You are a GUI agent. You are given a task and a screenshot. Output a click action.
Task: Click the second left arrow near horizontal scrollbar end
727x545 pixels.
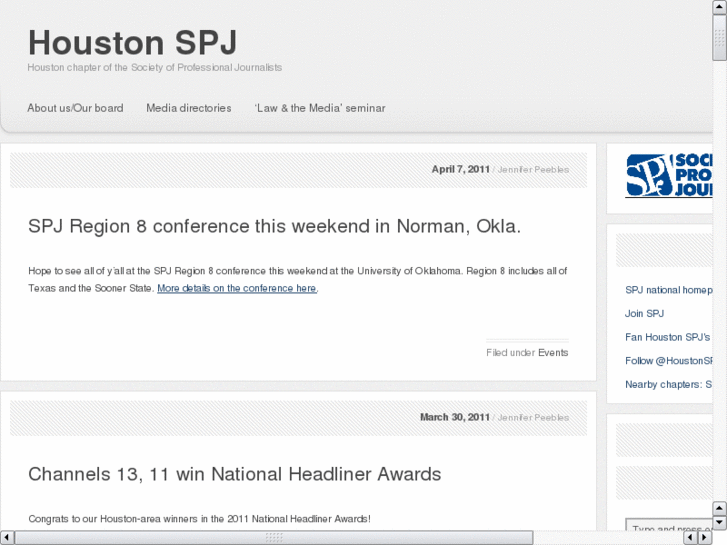(690, 537)
